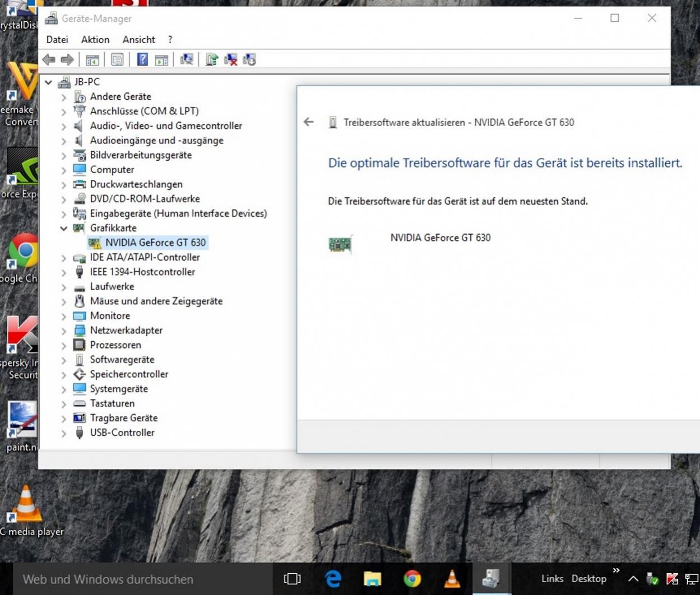Click the Geräte-Manager taskbar button

tap(492, 579)
